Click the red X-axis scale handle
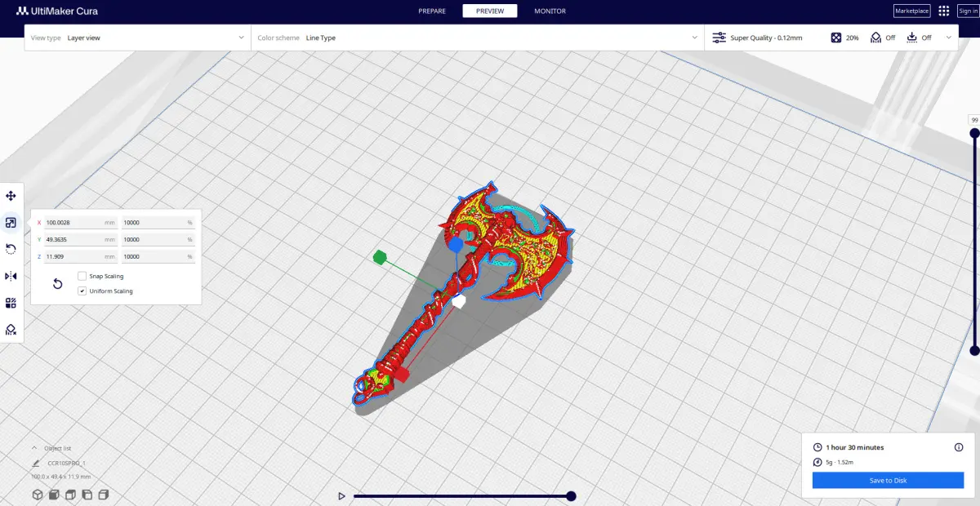Screen dimensions: 980x506 401,375
